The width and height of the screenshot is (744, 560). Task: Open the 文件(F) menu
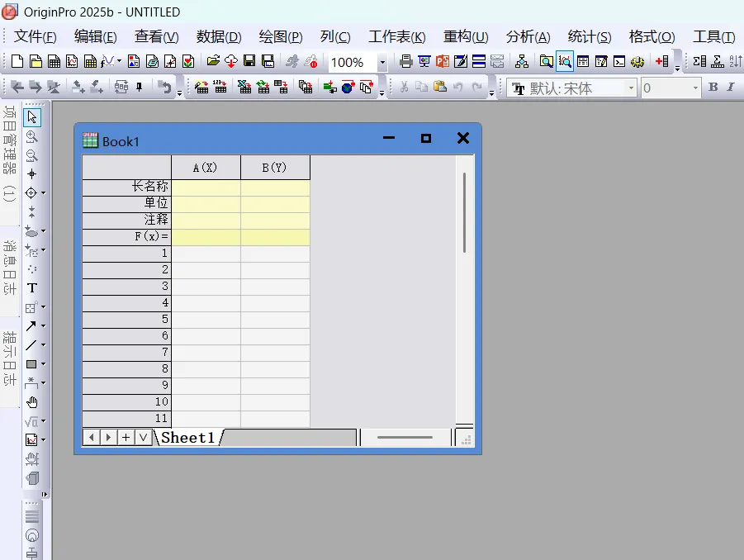pyautogui.click(x=36, y=36)
